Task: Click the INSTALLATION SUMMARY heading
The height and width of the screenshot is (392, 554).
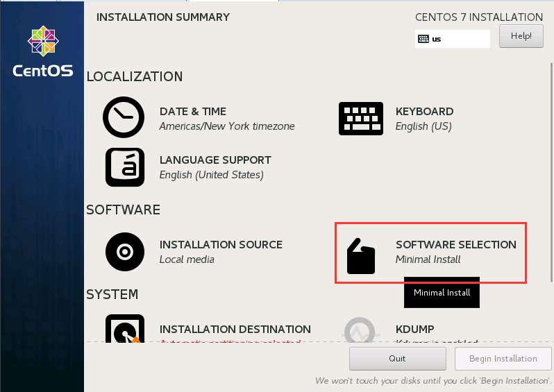Action: pos(163,17)
